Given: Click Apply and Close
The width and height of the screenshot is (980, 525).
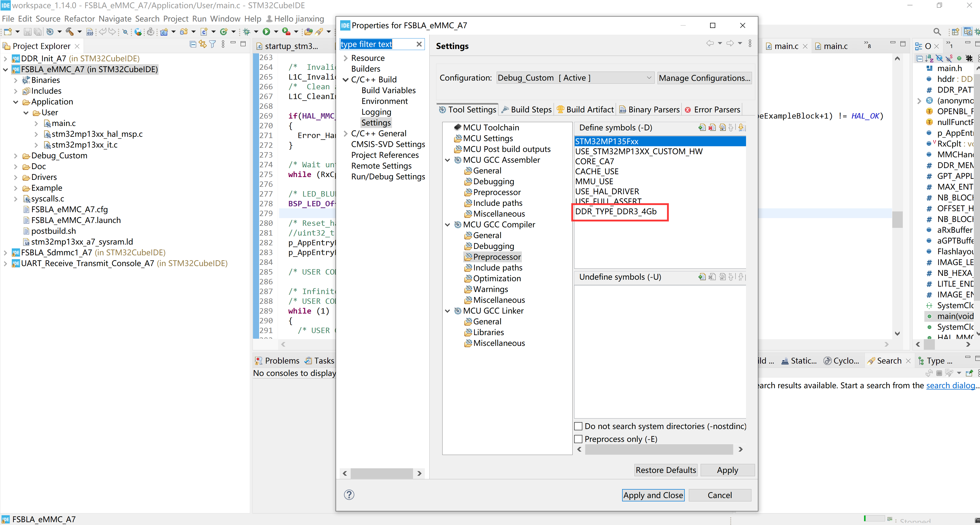Looking at the screenshot, I should coord(653,495).
